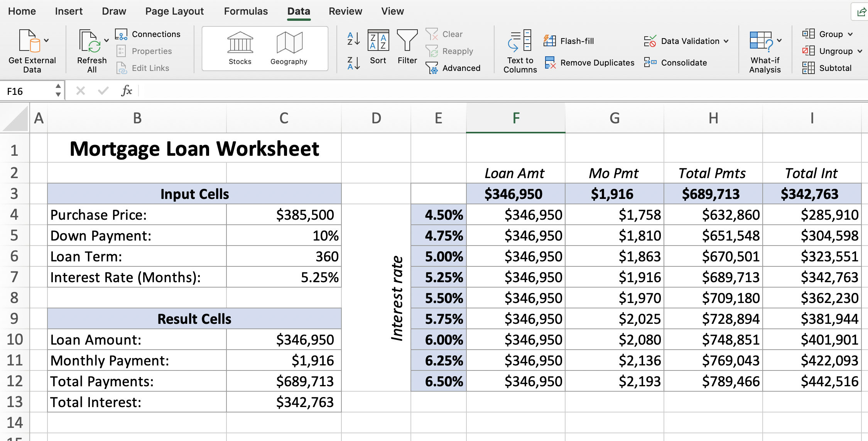
Task: Click the share icon at top right
Action: pyautogui.click(x=861, y=12)
